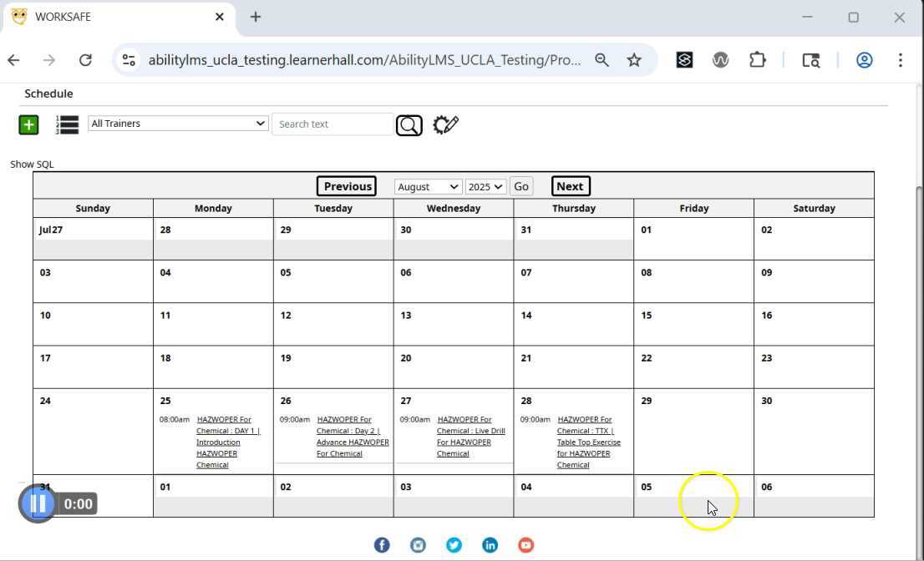This screenshot has height=561, width=924.
Task: Advance to the Next month
Action: [x=570, y=186]
